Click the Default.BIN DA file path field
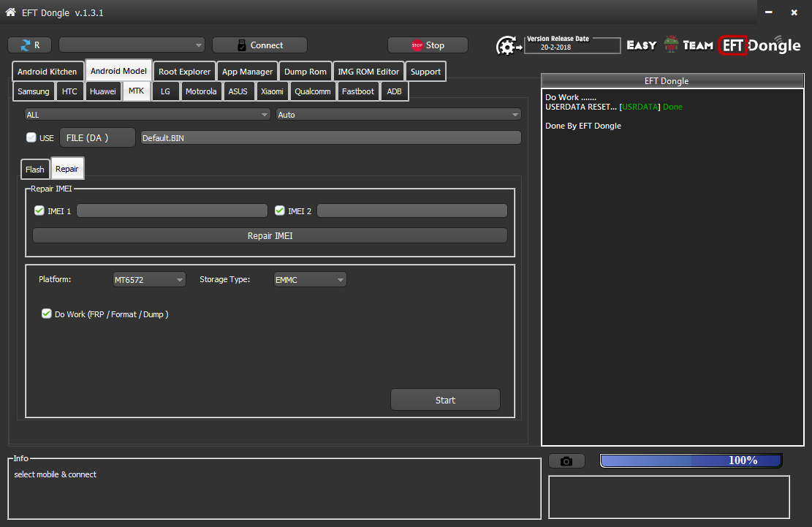Screen dimensions: 812x527 coord(331,137)
